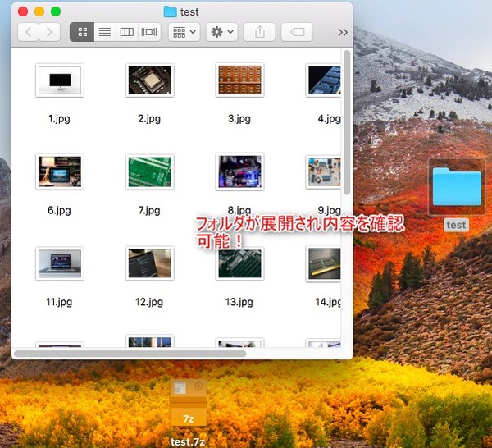492x448 pixels.
Task: Select the 9.jpg thumbnail
Action: (x=324, y=172)
